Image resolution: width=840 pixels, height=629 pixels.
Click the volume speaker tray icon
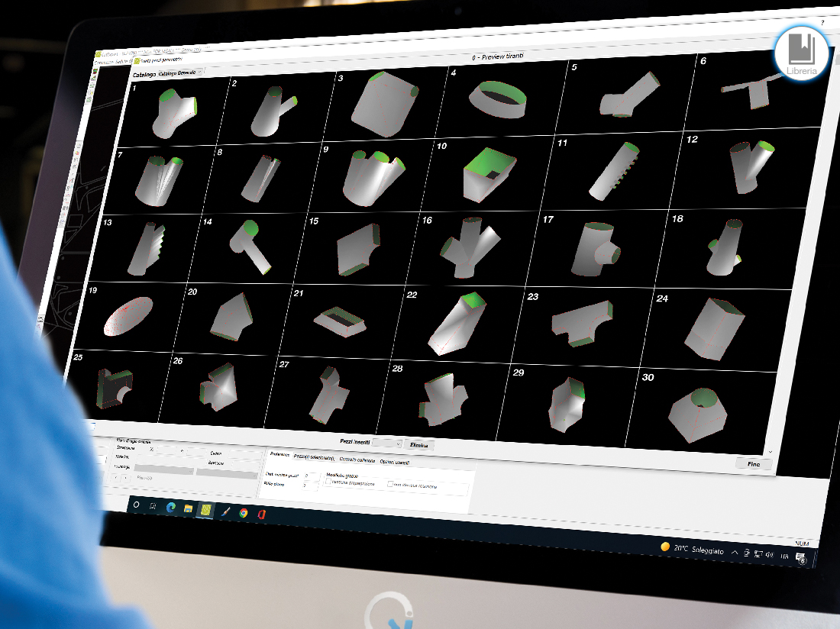click(770, 555)
